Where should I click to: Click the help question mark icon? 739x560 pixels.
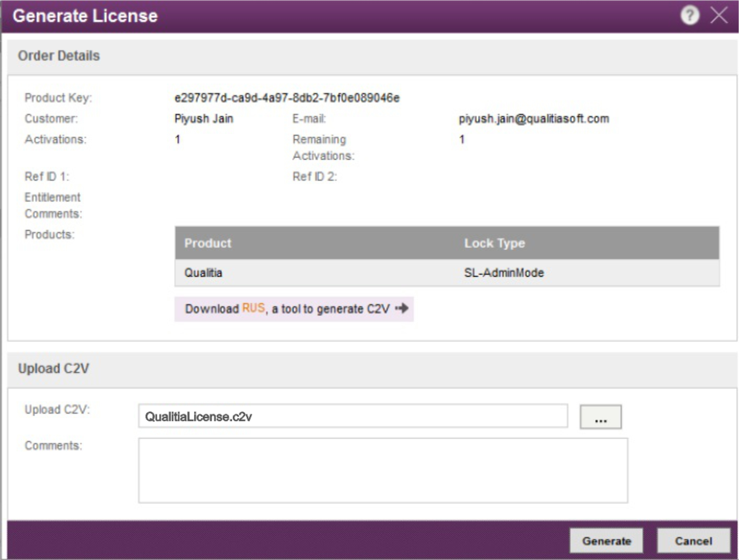[690, 16]
